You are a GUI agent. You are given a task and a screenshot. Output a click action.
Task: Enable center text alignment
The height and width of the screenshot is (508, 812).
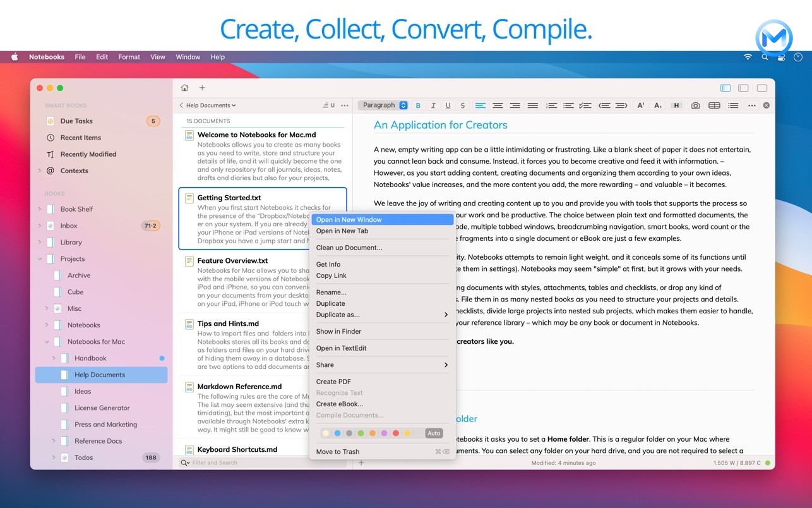click(498, 105)
